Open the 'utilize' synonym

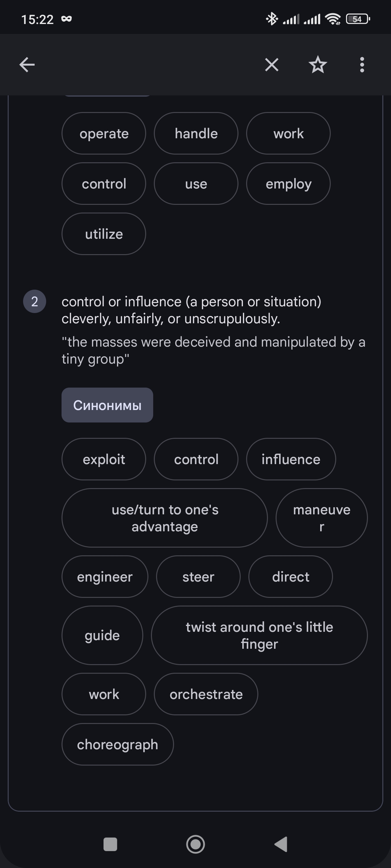[104, 234]
